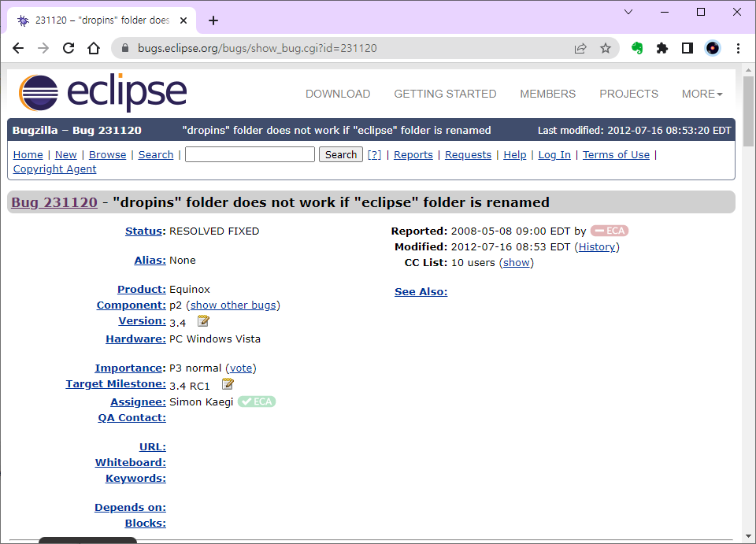The image size is (756, 544).
Task: Click the See Also label link
Action: point(421,291)
